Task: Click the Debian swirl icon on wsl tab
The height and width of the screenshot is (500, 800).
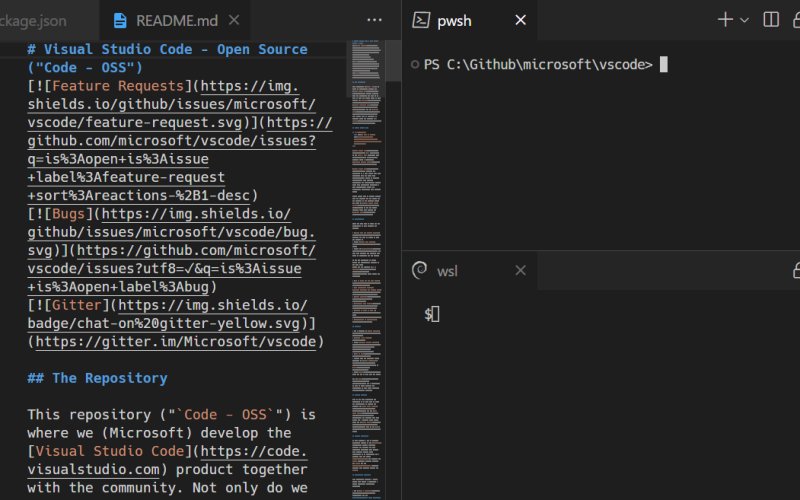Action: (419, 270)
